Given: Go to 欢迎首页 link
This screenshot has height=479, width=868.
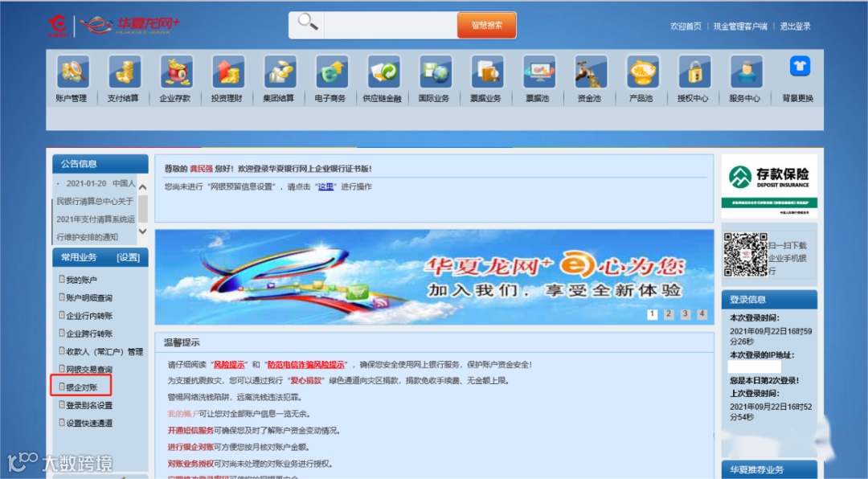Looking at the screenshot, I should [686, 26].
